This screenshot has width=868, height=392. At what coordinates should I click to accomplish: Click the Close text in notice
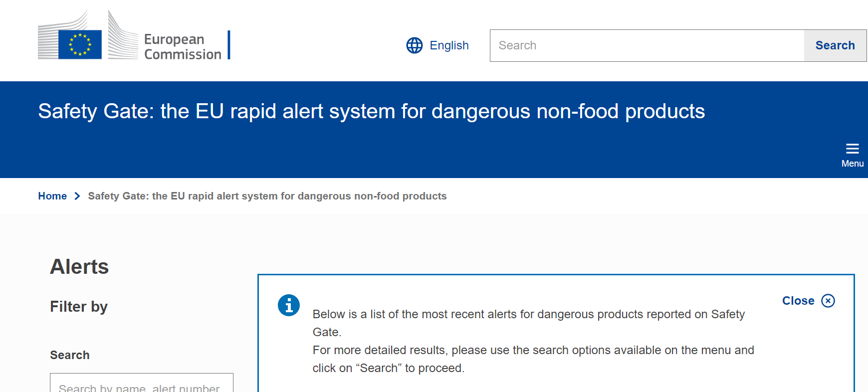click(798, 301)
